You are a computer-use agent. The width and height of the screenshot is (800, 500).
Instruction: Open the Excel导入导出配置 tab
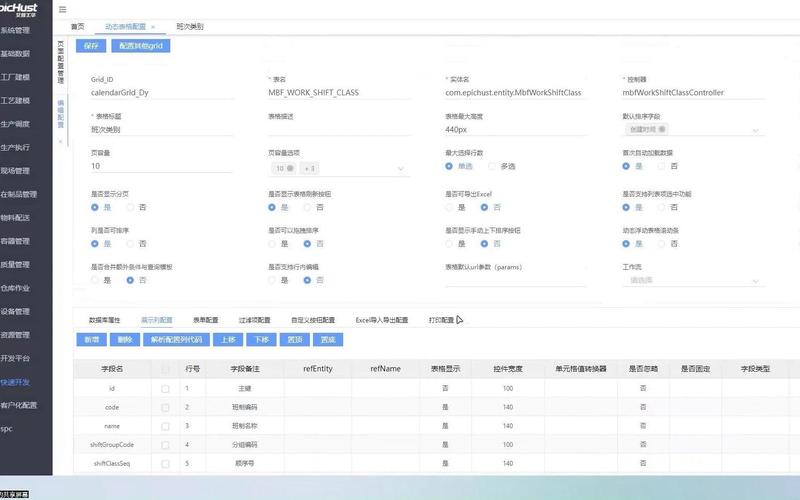[382, 320]
